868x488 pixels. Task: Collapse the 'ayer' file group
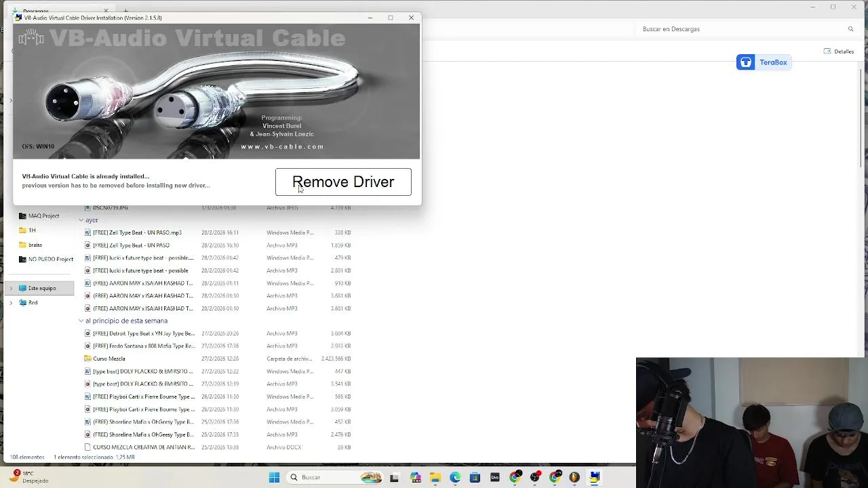(x=81, y=220)
